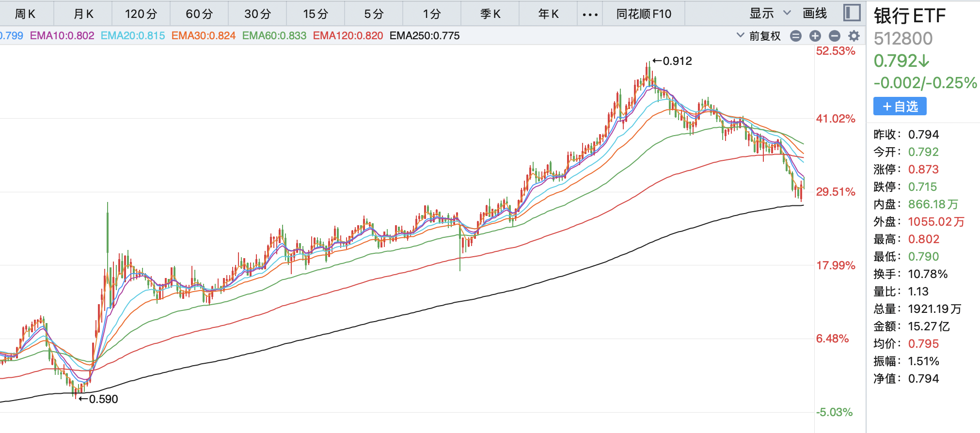Select the 60分 timeframe tab
Viewport: 980px width, 433px height.
point(199,14)
